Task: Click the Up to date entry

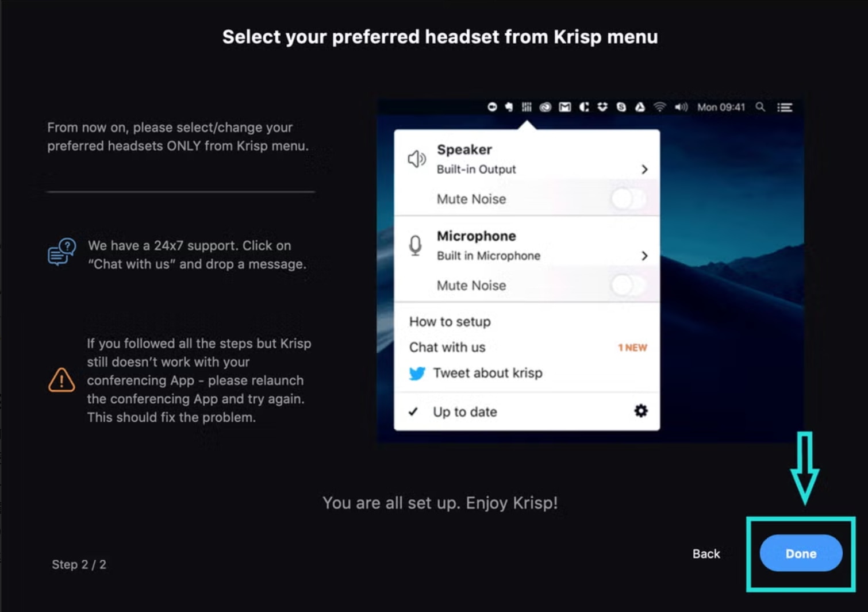Action: click(x=464, y=411)
